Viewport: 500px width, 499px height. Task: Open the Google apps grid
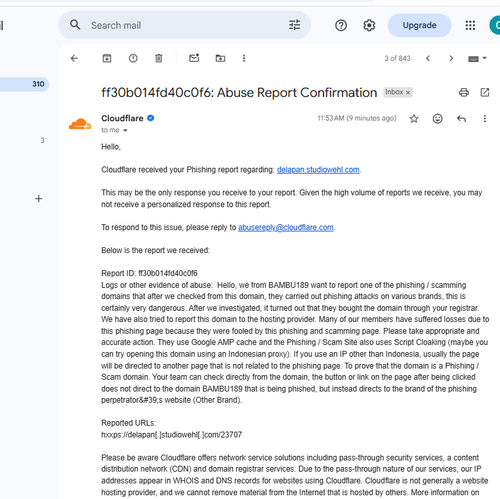pyautogui.click(x=470, y=25)
